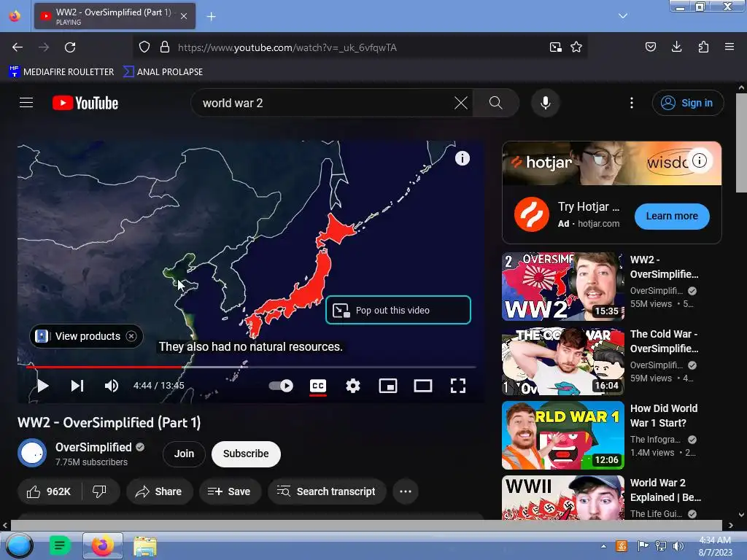The image size is (747, 560).
Task: Close the WW2 OverSimplified tab
Action: [x=184, y=16]
